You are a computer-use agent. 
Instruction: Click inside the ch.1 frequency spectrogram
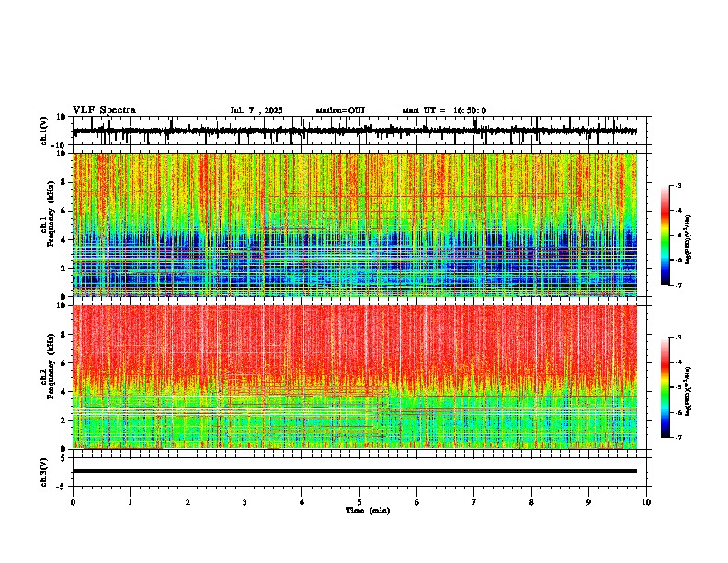(x=355, y=224)
